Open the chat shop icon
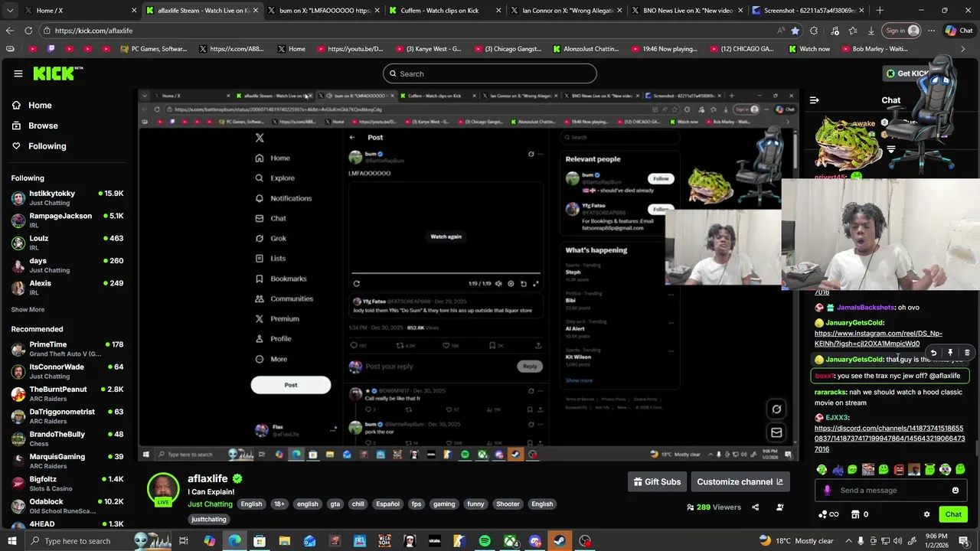 [x=856, y=515]
